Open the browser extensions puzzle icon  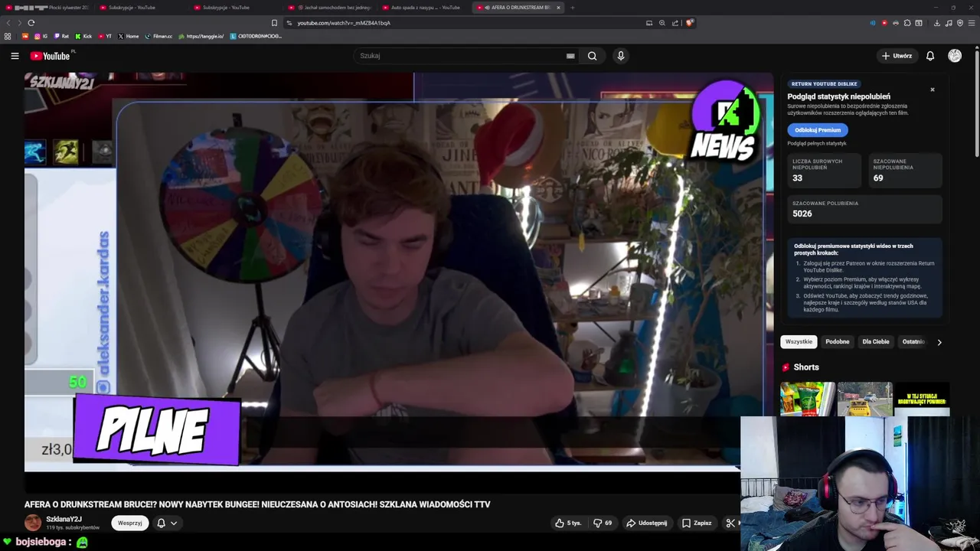coord(907,23)
